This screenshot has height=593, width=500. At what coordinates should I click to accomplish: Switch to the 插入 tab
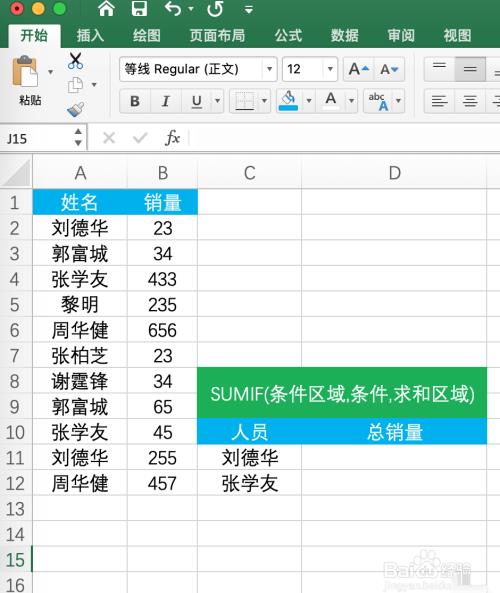tap(90, 36)
